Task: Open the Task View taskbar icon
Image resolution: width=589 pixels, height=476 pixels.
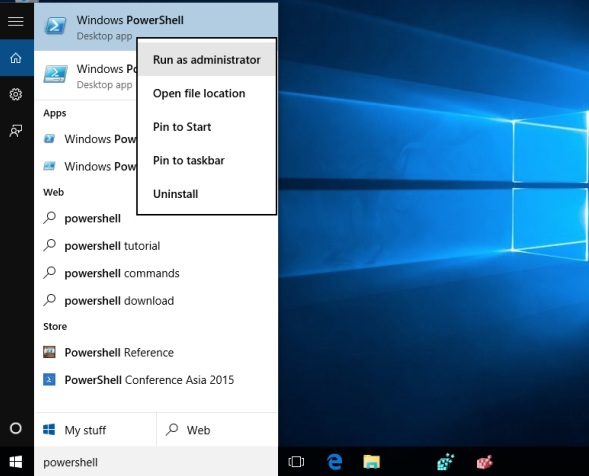Action: pyautogui.click(x=296, y=462)
